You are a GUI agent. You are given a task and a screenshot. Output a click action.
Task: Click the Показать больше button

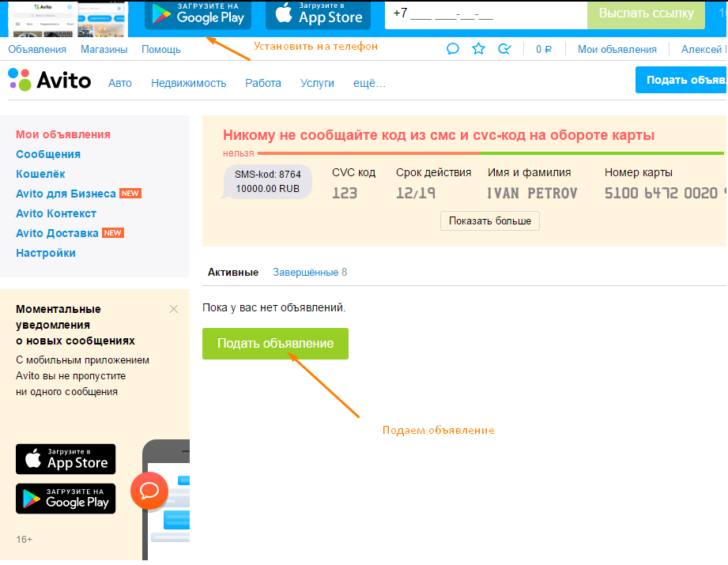coord(490,221)
